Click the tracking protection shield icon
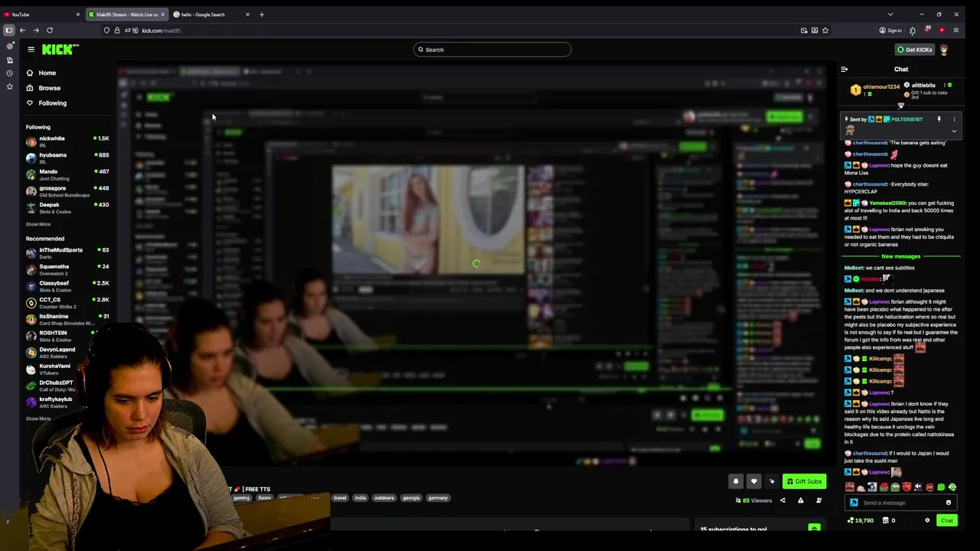 106,31
